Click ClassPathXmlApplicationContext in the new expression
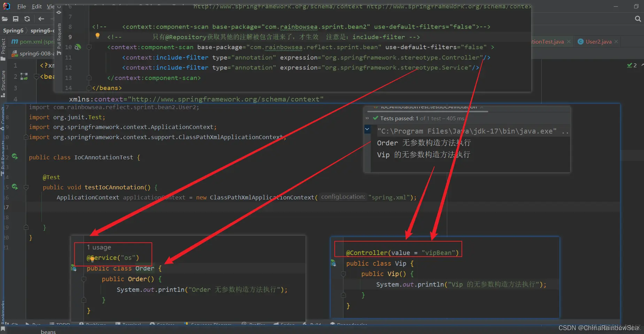644x334 pixels. click(x=262, y=197)
